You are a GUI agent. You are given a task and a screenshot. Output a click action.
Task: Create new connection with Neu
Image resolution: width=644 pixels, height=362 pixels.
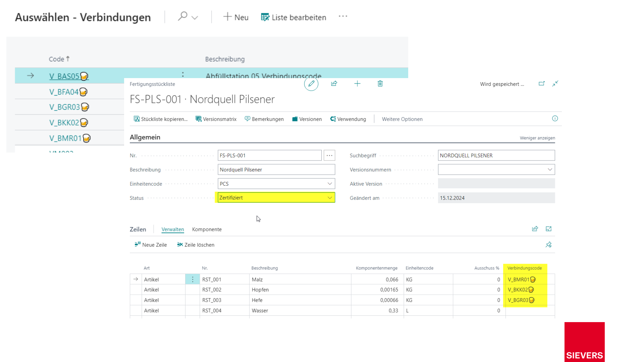[x=236, y=17]
